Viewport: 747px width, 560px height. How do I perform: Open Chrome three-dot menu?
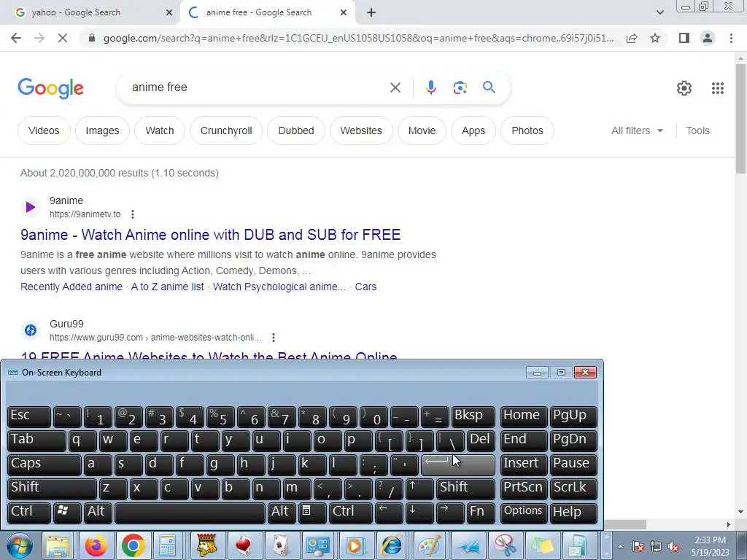(731, 38)
